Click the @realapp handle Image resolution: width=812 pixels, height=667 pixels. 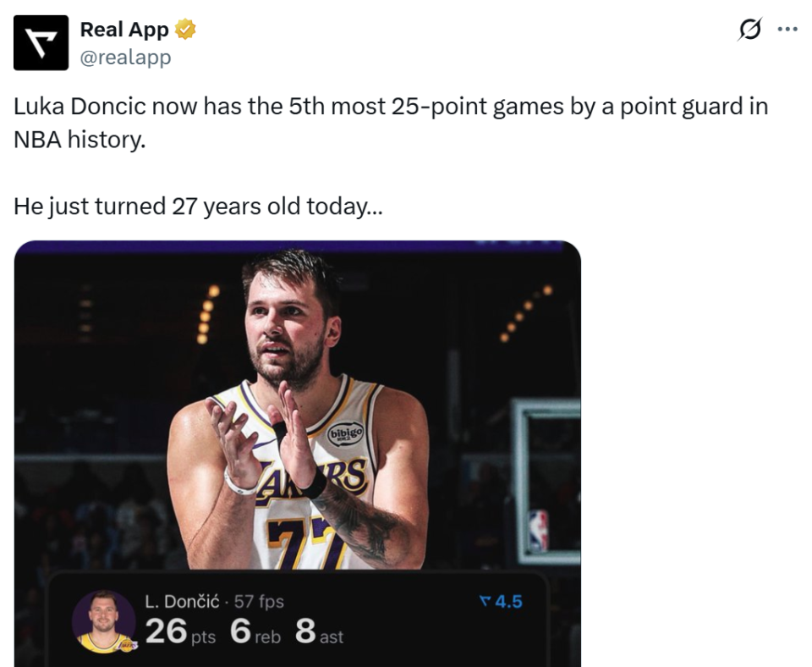[125, 57]
